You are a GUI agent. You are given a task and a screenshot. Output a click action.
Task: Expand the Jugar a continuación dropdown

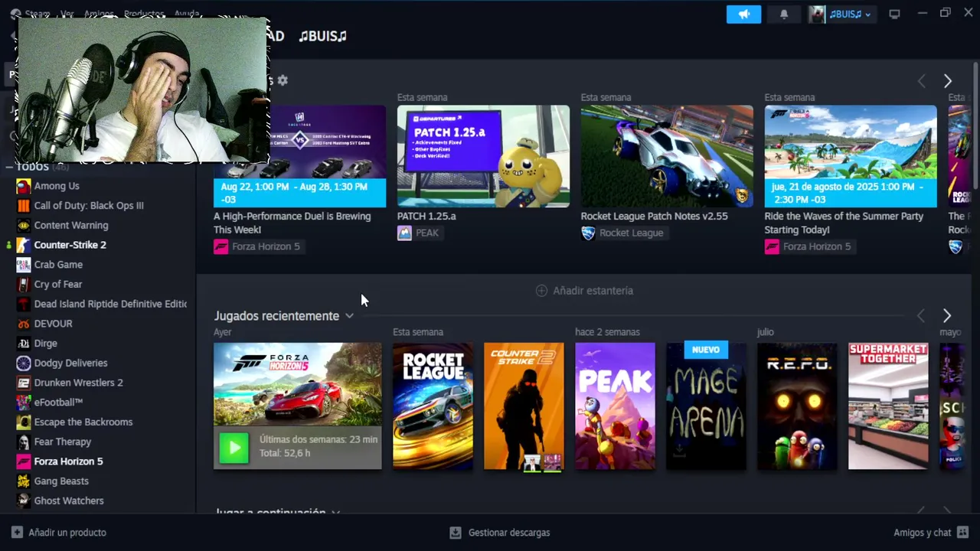click(335, 512)
